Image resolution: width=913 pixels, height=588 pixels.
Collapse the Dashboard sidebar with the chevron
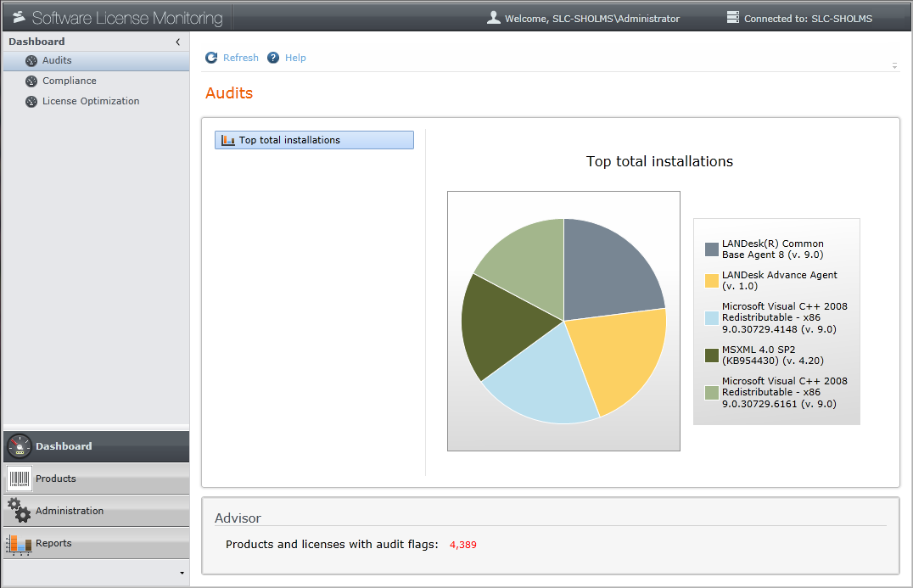(x=178, y=41)
